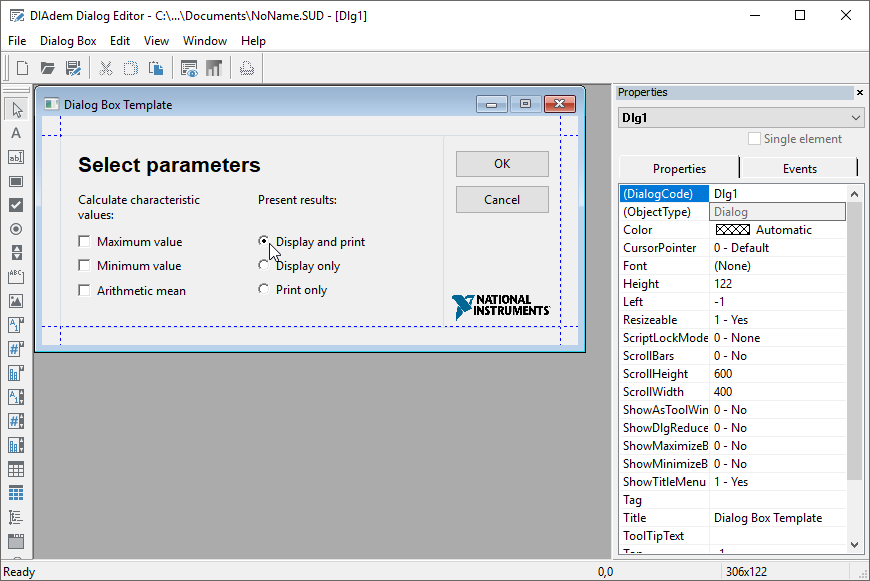Open the Dialog Box menu
The image size is (870, 581).
pyautogui.click(x=68, y=41)
